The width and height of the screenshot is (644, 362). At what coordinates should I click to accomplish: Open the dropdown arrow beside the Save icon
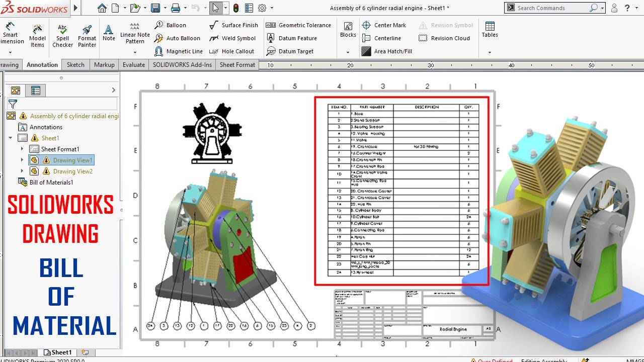click(165, 8)
